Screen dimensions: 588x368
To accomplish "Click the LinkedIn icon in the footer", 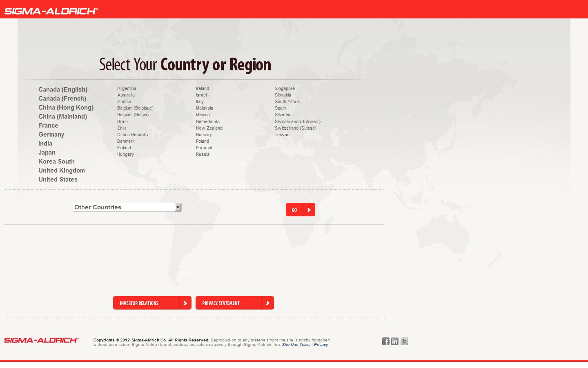I will [x=395, y=341].
